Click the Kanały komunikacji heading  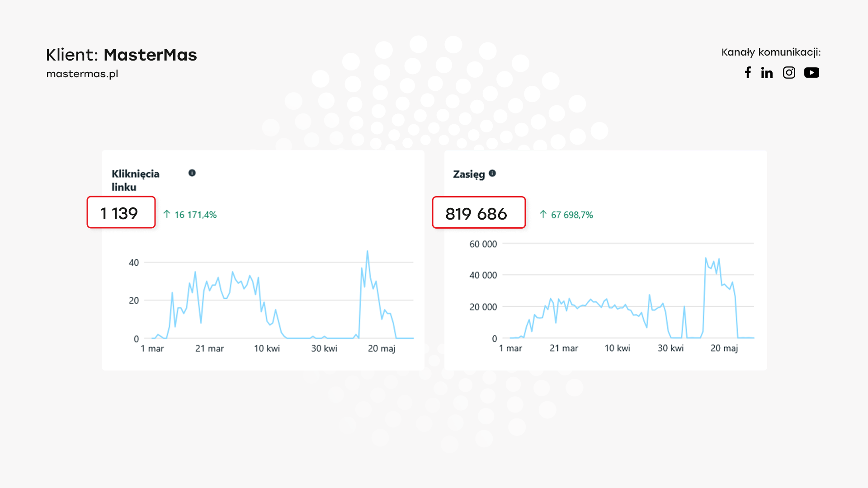coord(771,52)
